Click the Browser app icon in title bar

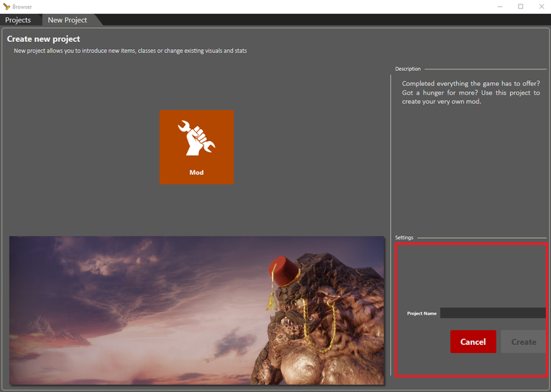7,7
